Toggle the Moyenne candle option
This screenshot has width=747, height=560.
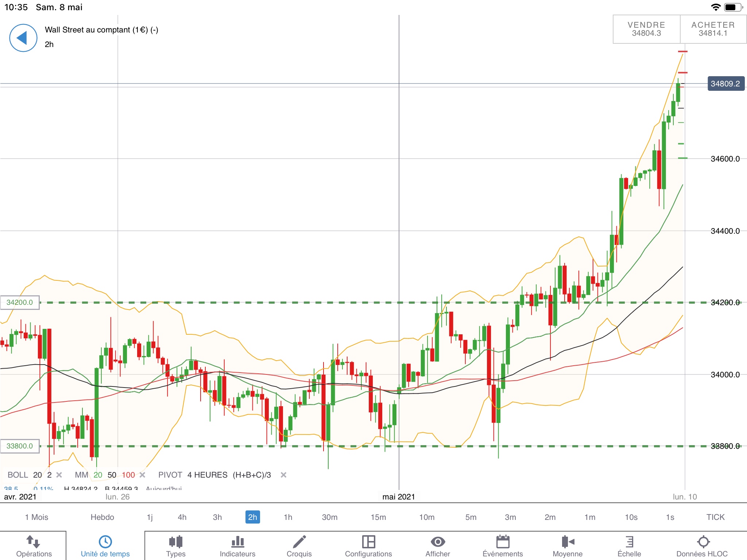pyautogui.click(x=568, y=542)
